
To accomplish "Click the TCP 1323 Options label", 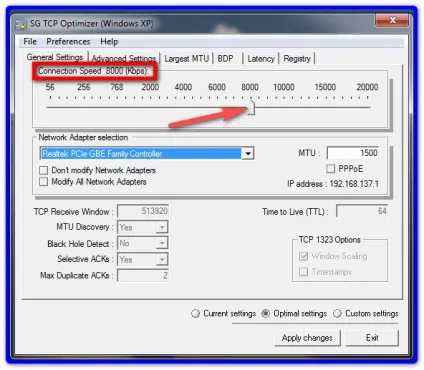I will (x=330, y=240).
